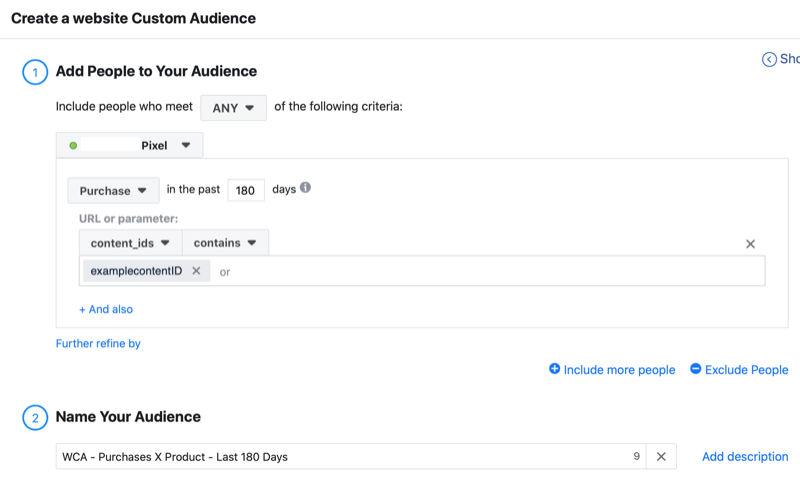The width and height of the screenshot is (800, 492).
Task: Open the content_ids parameter dropdown
Action: (x=131, y=243)
